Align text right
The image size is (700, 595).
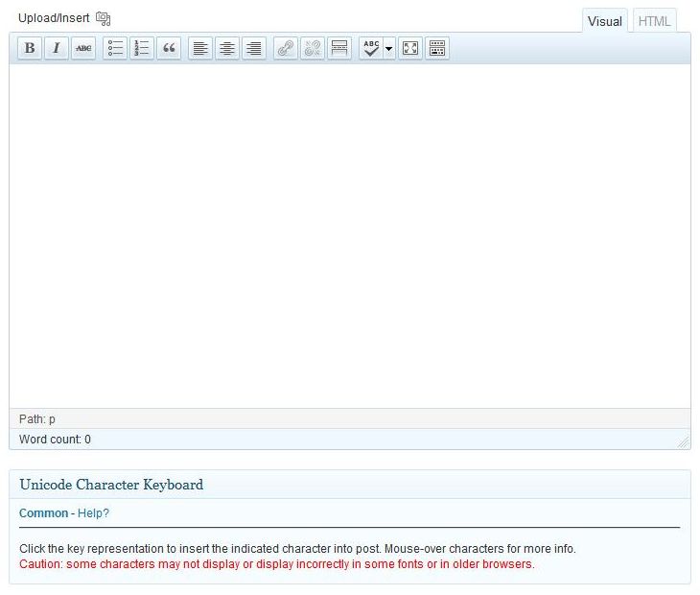pyautogui.click(x=254, y=48)
